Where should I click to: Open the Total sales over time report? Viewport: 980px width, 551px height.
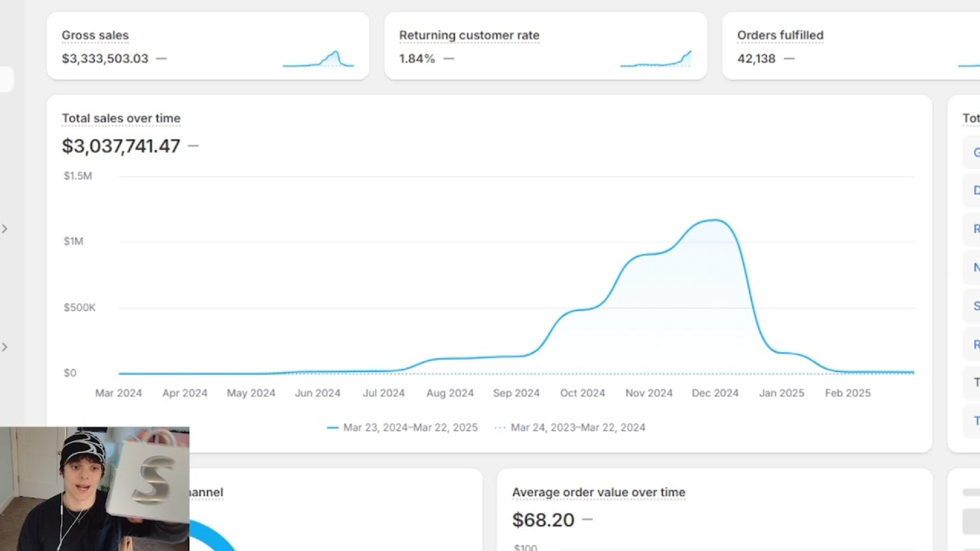coord(121,118)
